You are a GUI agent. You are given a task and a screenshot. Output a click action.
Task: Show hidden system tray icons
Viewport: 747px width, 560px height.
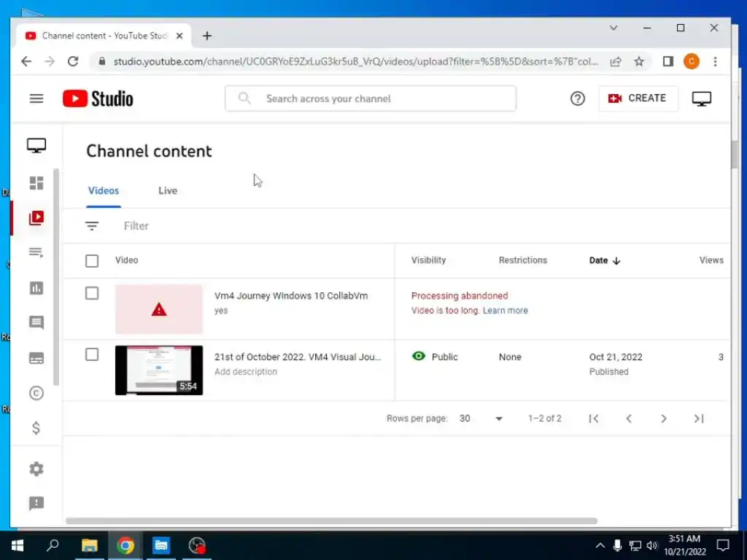pos(600,545)
